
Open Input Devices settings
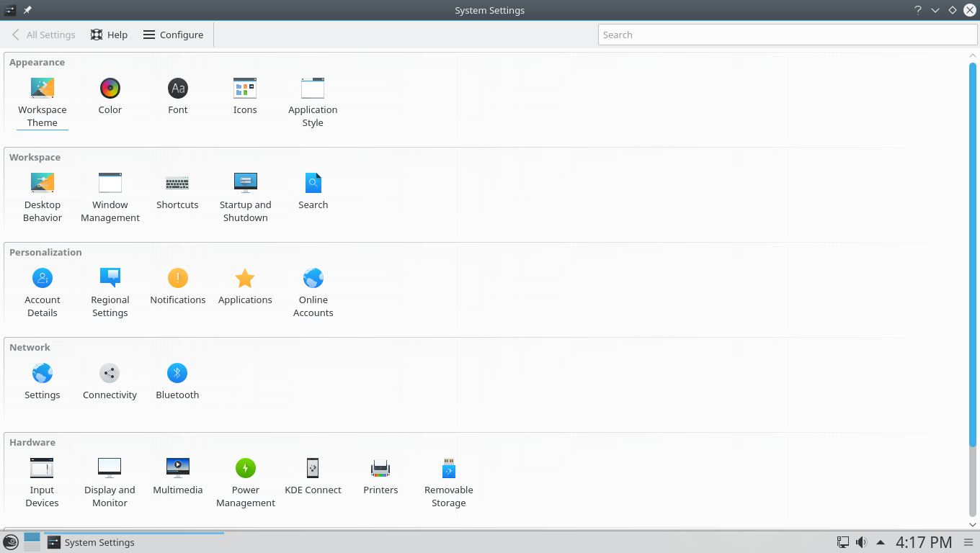click(x=42, y=482)
